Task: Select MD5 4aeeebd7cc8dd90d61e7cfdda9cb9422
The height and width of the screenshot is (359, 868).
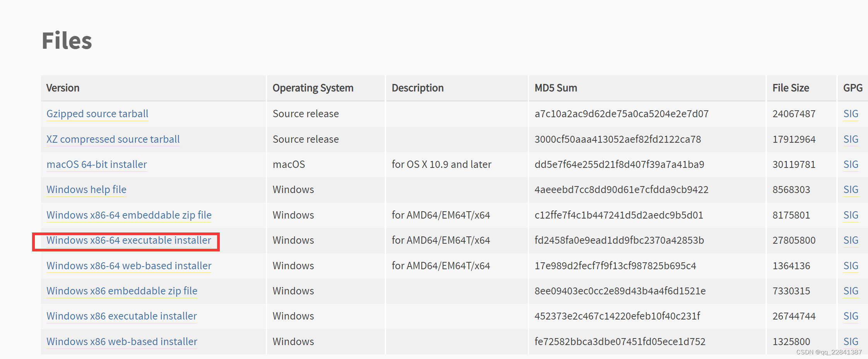Action: pos(621,190)
